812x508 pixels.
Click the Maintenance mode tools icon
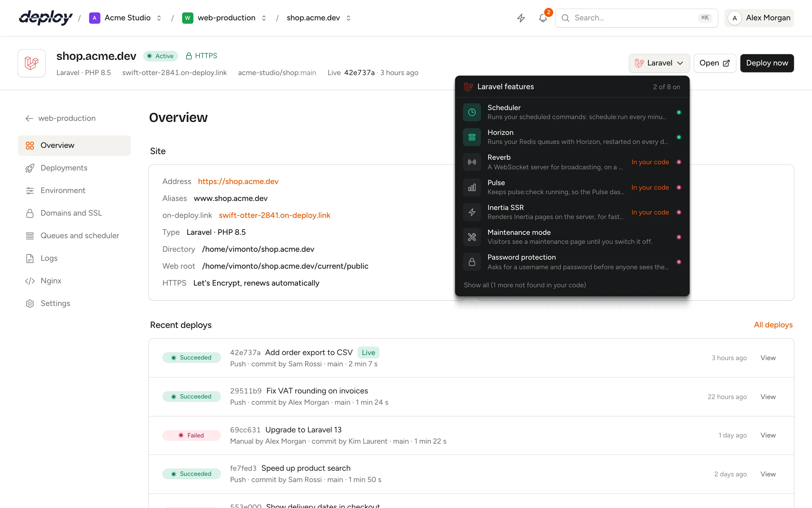point(472,237)
